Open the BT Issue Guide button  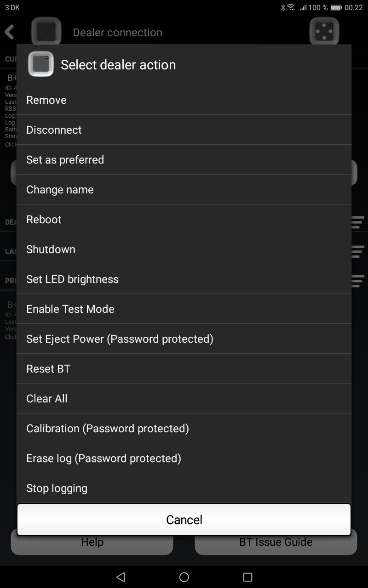(276, 544)
